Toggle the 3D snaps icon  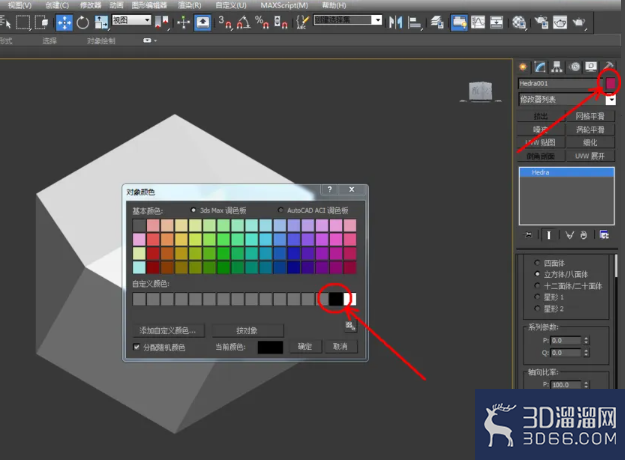(x=225, y=22)
